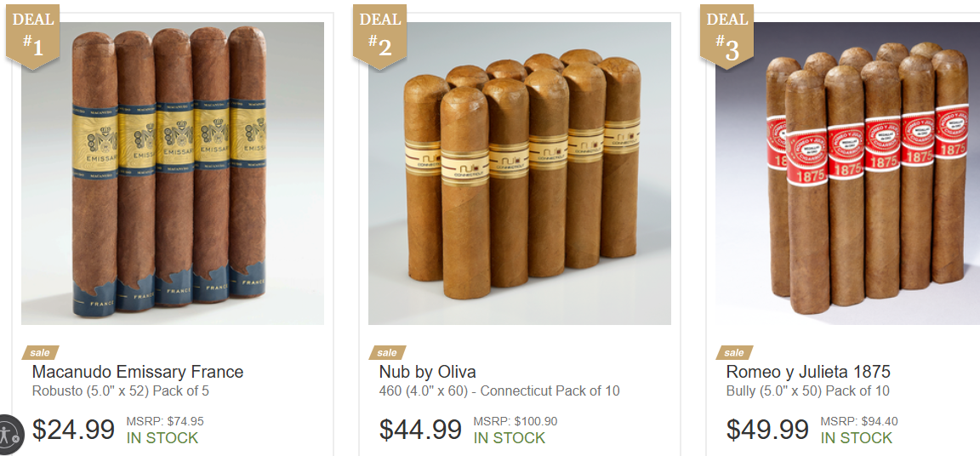
Task: Click the $44.99 price
Action: 420,430
